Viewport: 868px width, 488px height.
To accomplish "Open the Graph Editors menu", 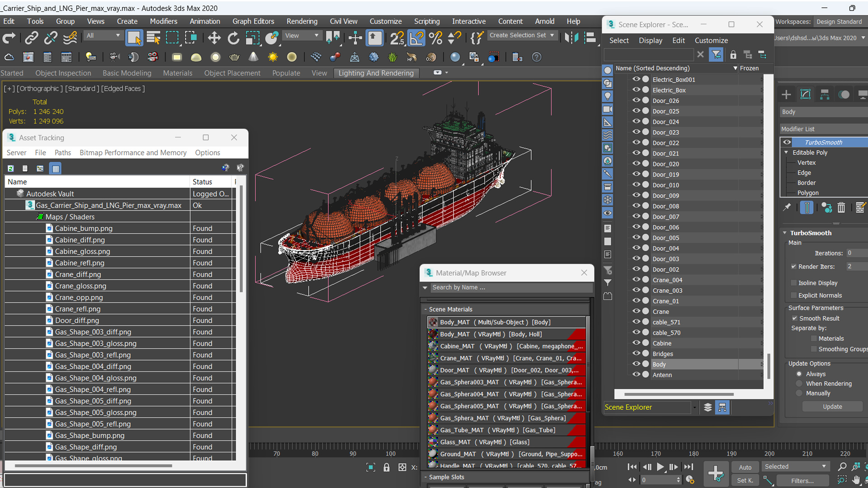I will 253,21.
